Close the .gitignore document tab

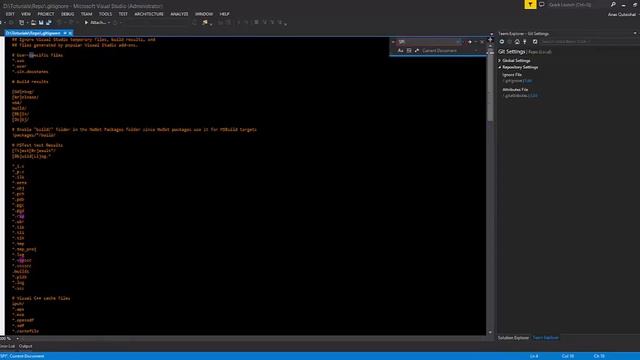70,33
